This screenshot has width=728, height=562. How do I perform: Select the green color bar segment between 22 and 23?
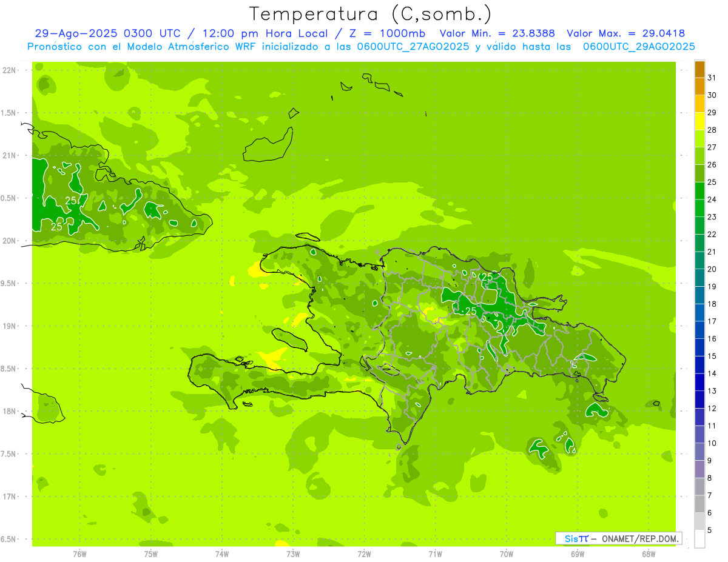click(x=699, y=226)
